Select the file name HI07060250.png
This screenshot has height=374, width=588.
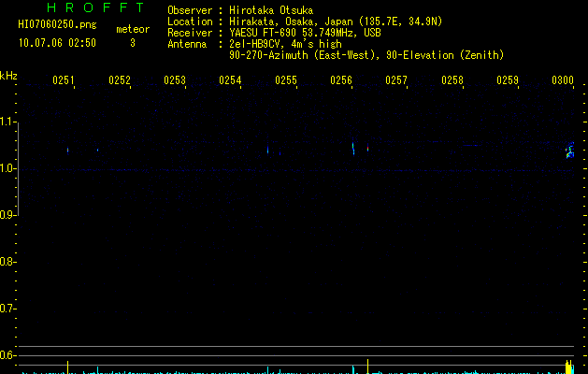57,25
